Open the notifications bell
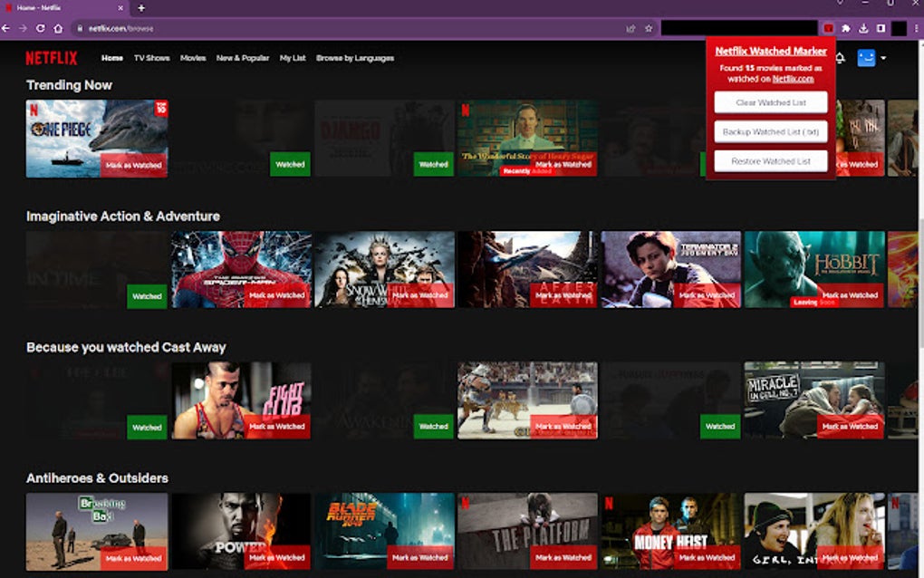Viewport: 924px width, 578px height. 841,57
